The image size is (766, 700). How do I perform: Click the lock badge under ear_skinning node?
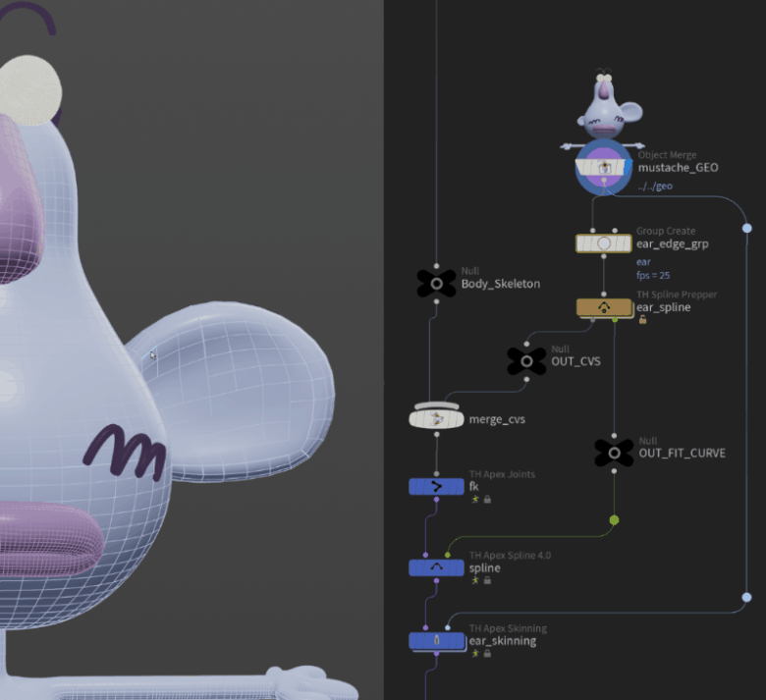pyautogui.click(x=487, y=653)
